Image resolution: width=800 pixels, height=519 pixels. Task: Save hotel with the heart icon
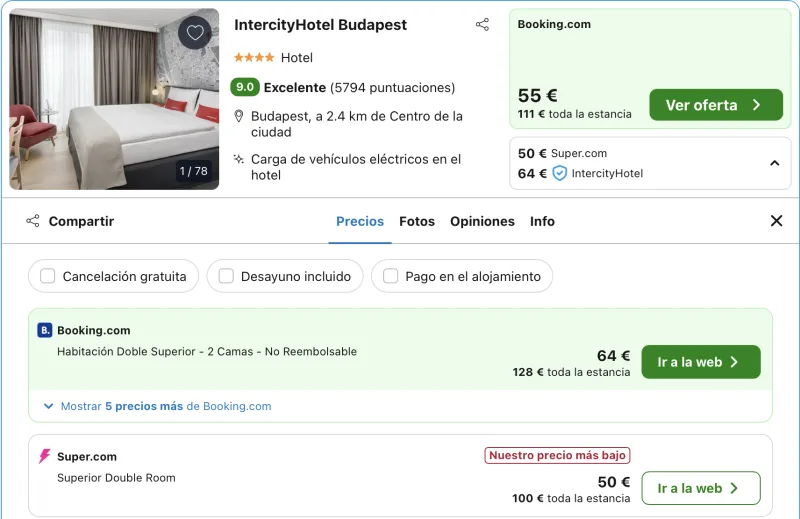(194, 33)
